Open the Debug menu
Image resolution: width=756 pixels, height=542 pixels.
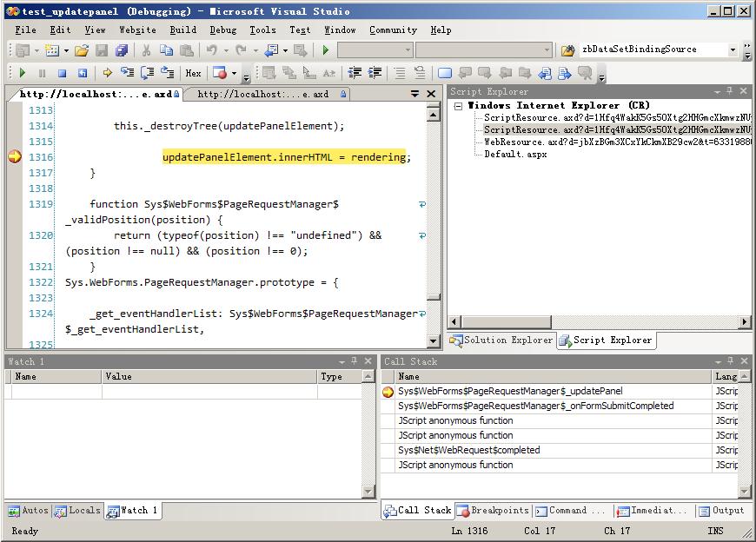pyautogui.click(x=222, y=30)
